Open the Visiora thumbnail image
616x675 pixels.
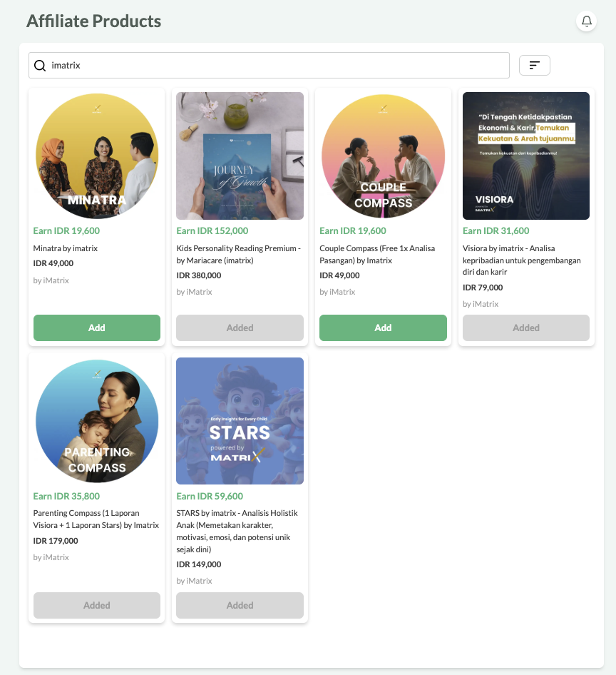click(525, 156)
